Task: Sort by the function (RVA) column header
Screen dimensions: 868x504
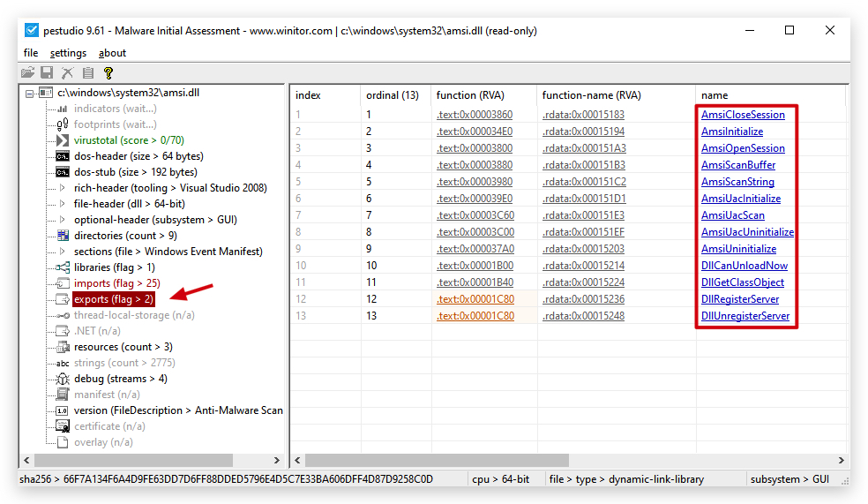Action: (x=483, y=95)
